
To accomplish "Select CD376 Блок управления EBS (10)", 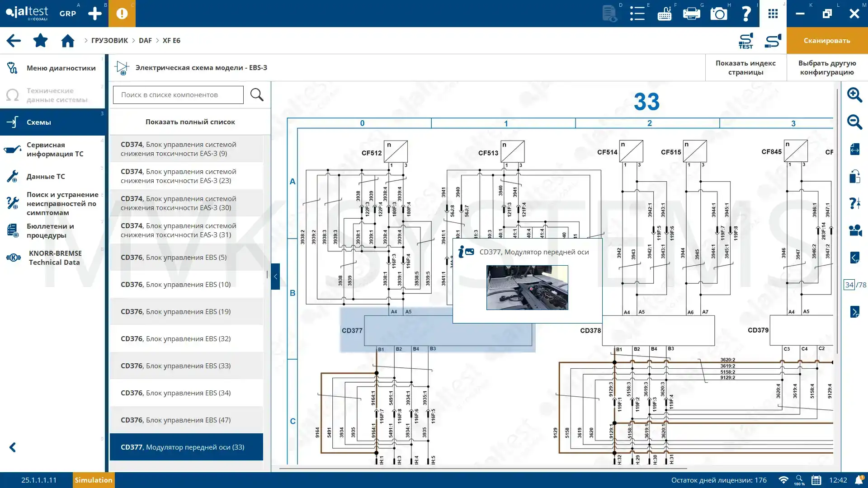I will (x=186, y=284).
